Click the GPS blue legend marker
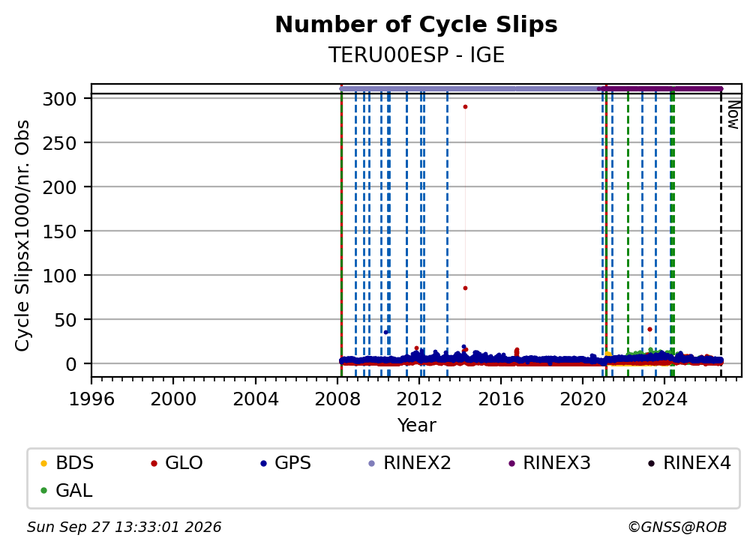The width and height of the screenshot is (756, 550). 263,463
